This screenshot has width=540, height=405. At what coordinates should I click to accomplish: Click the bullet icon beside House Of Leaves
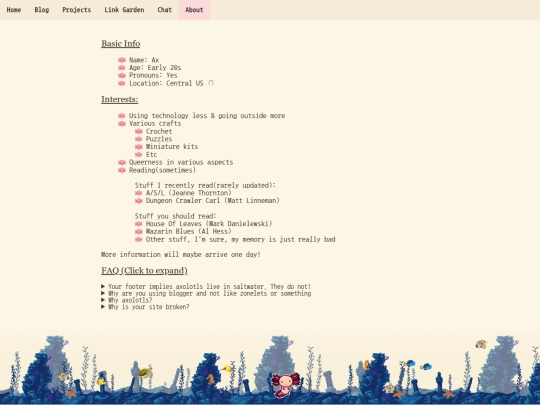138,224
